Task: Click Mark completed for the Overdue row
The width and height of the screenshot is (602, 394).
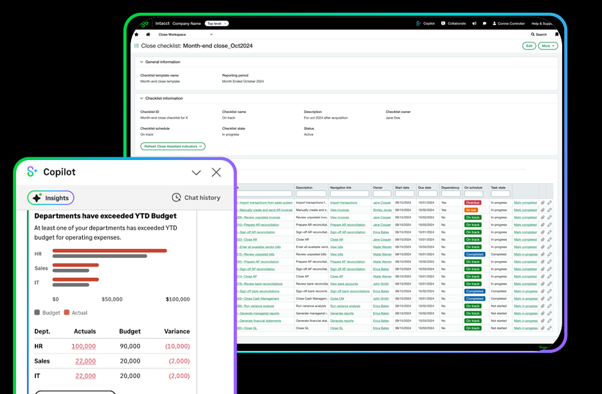Action: tap(525, 202)
